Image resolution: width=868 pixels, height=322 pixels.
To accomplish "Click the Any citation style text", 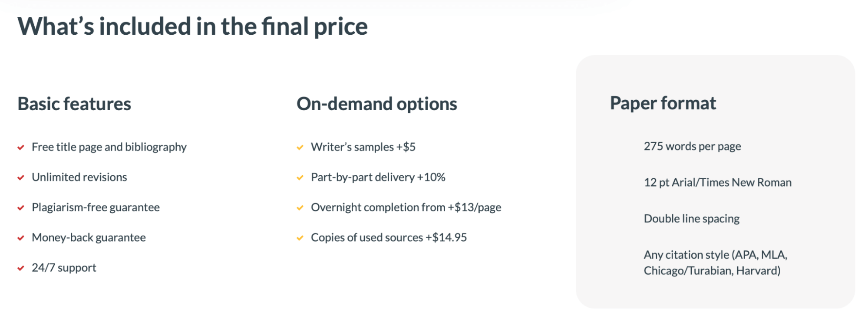I will [x=715, y=263].
